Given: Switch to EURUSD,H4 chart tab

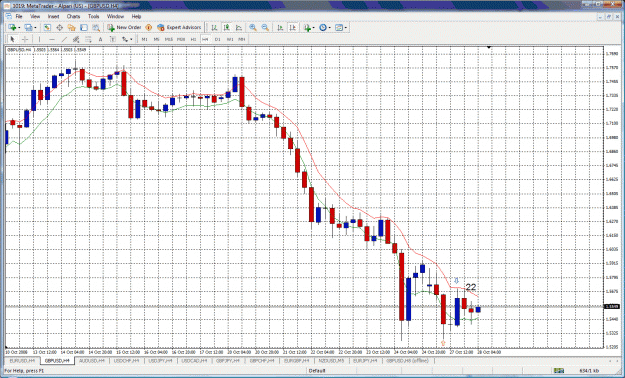Looking at the screenshot, I should click(x=22, y=360).
